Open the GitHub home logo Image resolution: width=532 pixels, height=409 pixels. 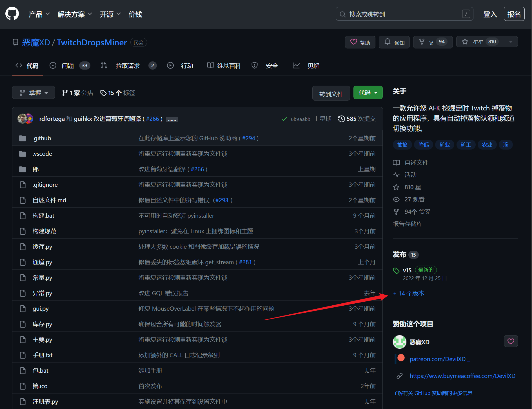[12, 14]
